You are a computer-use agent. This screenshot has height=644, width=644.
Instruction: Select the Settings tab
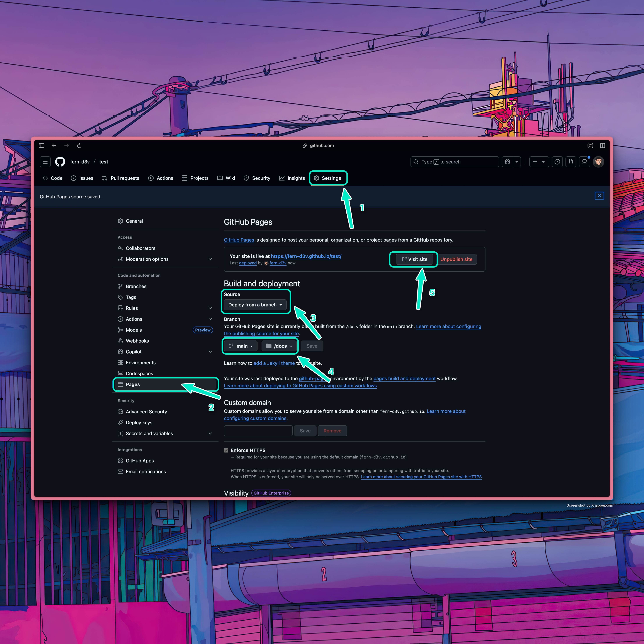pos(327,178)
